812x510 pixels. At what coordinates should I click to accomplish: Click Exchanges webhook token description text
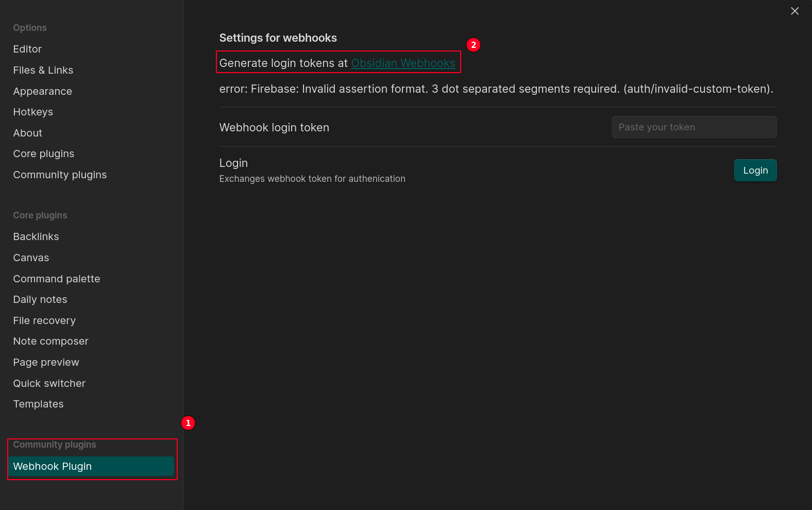(312, 179)
